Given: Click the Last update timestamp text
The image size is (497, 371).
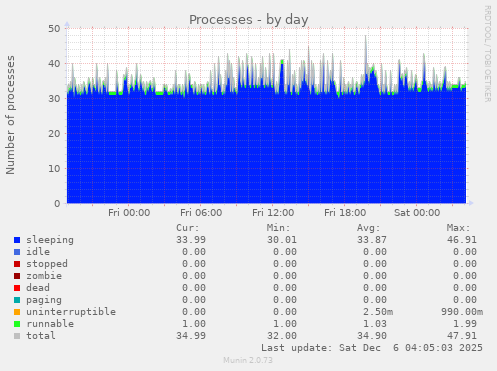Looking at the screenshot, I should [372, 348].
